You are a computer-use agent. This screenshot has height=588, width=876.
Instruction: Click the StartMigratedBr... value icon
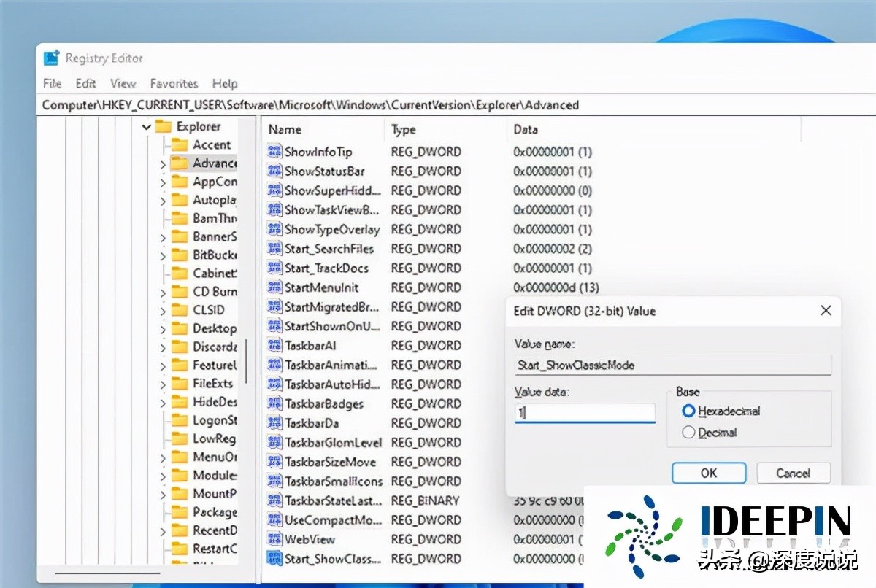click(274, 306)
